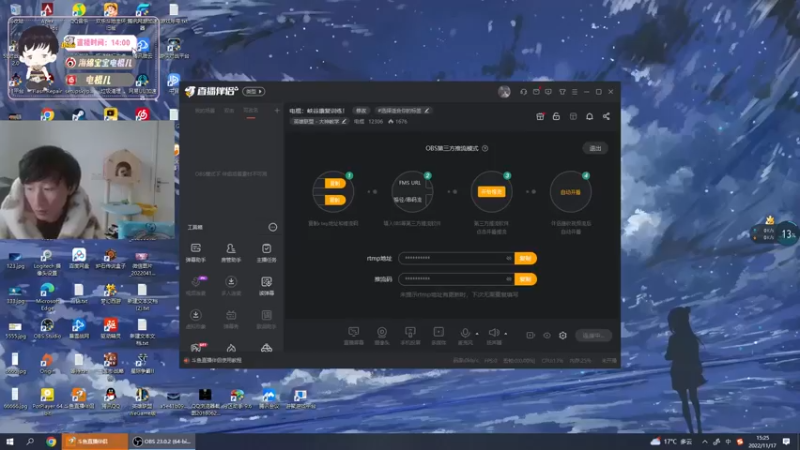The image size is (800, 450).
Task: Add camera source in bottom bar
Action: (382, 336)
